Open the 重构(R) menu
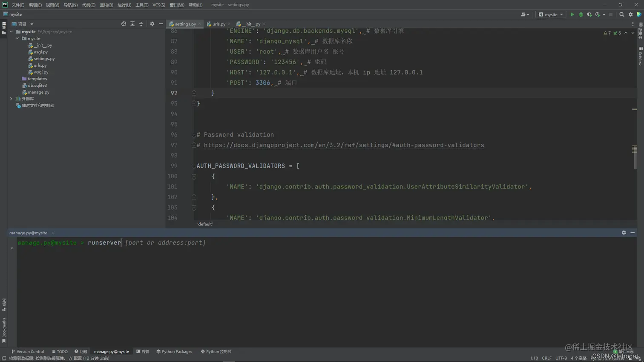Image resolution: width=644 pixels, height=362 pixels. [106, 5]
